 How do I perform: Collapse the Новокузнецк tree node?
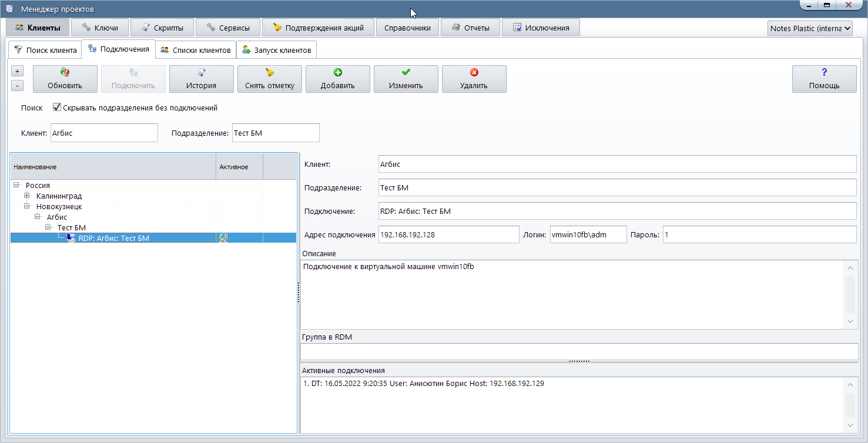click(x=27, y=206)
